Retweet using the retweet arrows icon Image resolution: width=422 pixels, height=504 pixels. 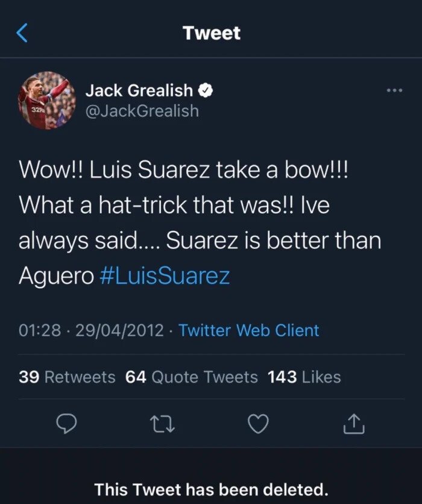(x=162, y=424)
